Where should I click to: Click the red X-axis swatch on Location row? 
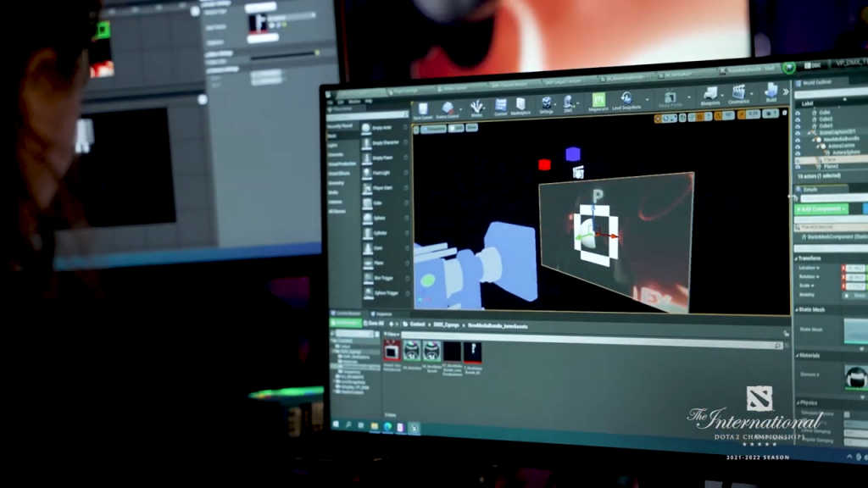pos(843,268)
